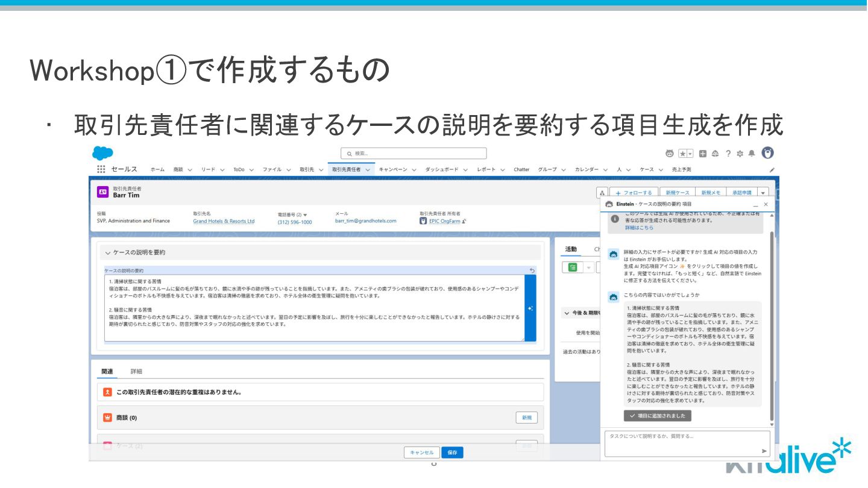868x488 pixels.
Task: Open the user profile avatar
Action: pyautogui.click(x=767, y=153)
